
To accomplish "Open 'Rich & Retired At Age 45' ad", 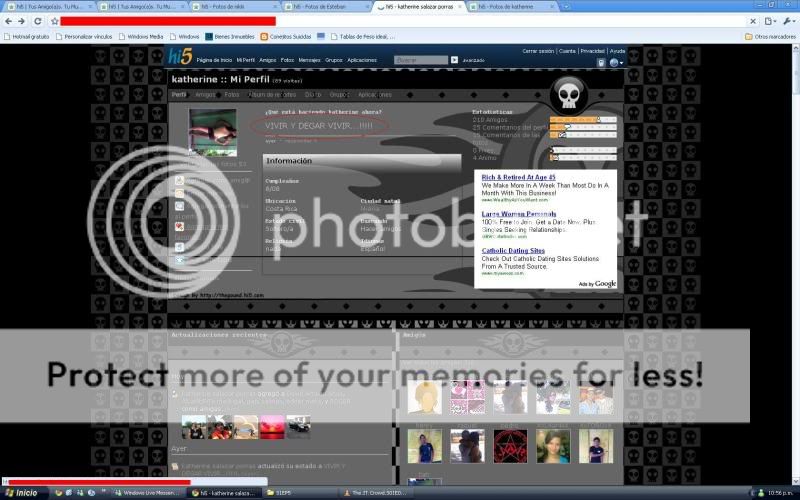I will pos(518,177).
